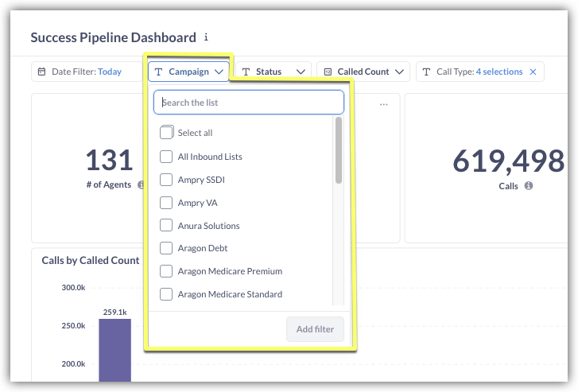Open the three-dot card options menu
The image size is (578, 392).
point(384,104)
